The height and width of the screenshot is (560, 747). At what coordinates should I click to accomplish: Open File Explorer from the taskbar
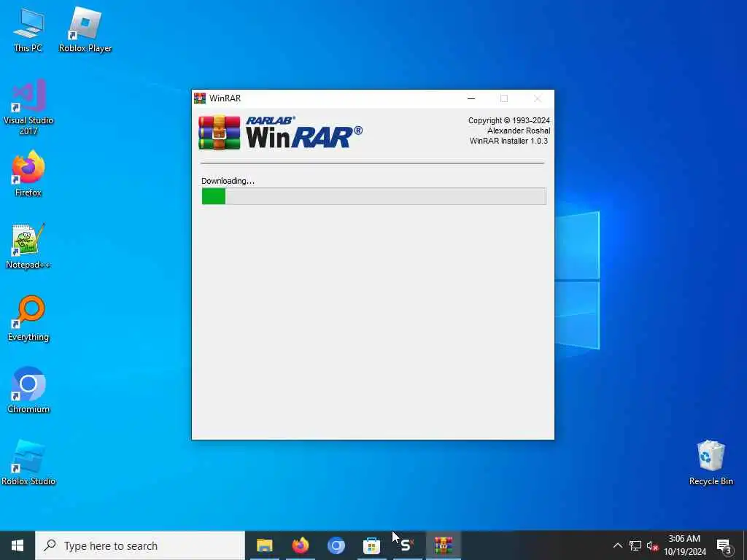[x=264, y=545]
